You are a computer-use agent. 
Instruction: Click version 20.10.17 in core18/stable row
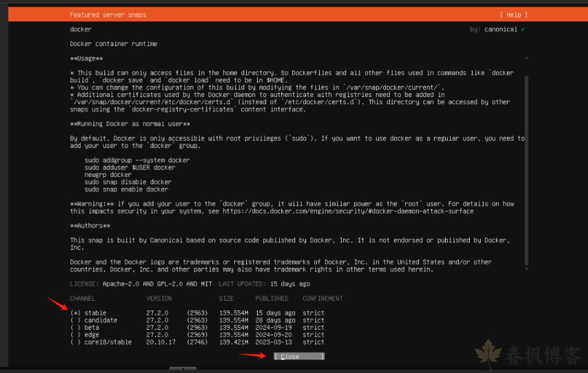tap(161, 342)
